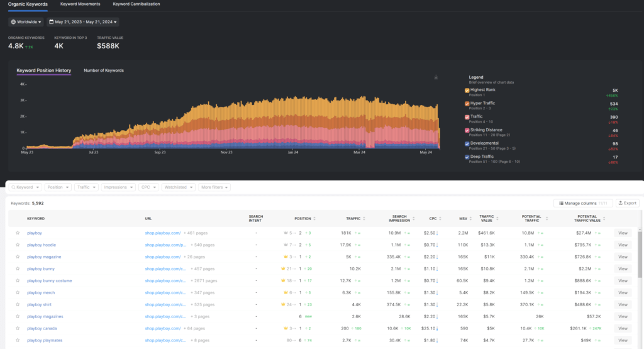Star the 'playboy playmates' keyword row
The width and height of the screenshot is (644, 349).
tap(18, 340)
